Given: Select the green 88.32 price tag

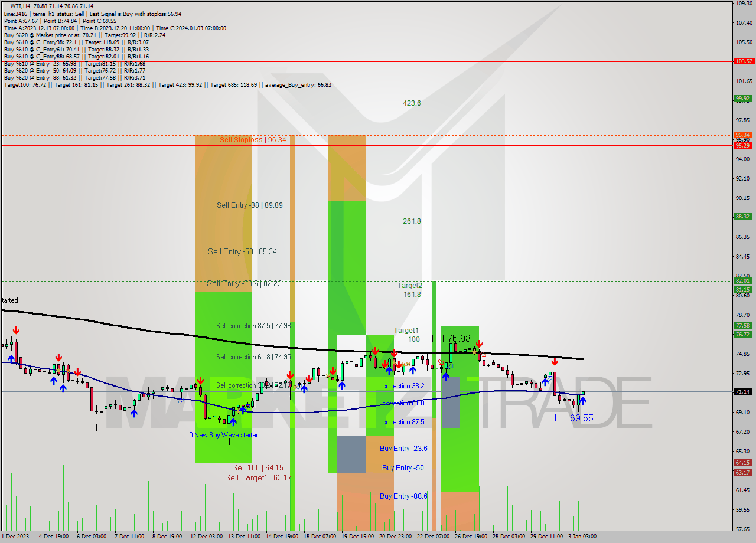Looking at the screenshot, I should click(x=742, y=216).
